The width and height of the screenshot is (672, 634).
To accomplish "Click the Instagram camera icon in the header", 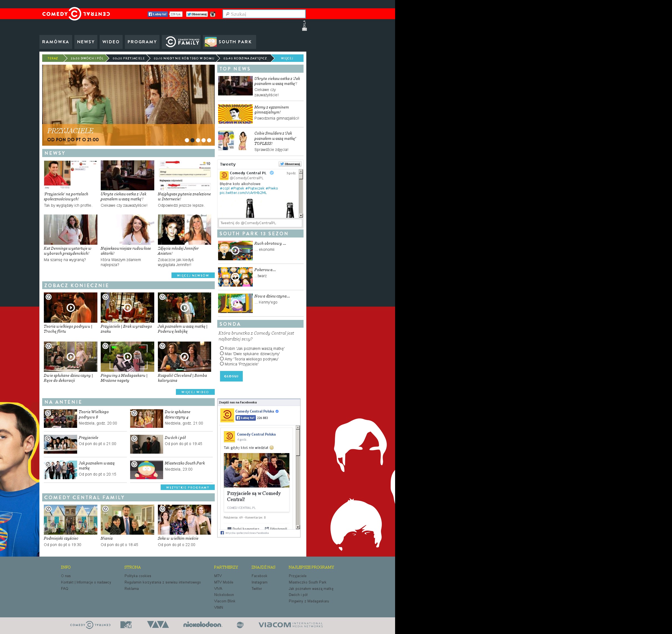I will [x=213, y=14].
